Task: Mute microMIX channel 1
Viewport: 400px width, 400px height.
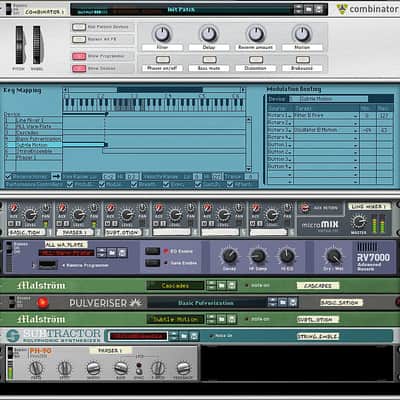Action: coord(12,224)
